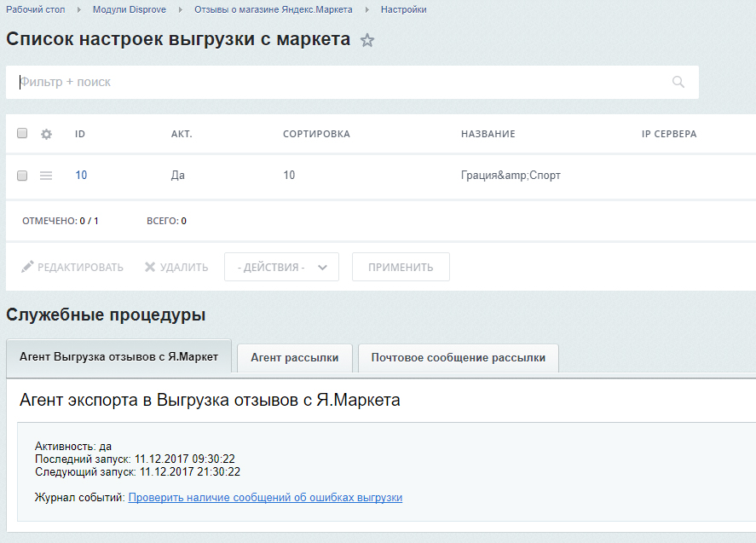Open the error log check link
Viewport: 756px width, 543px height.
(265, 497)
